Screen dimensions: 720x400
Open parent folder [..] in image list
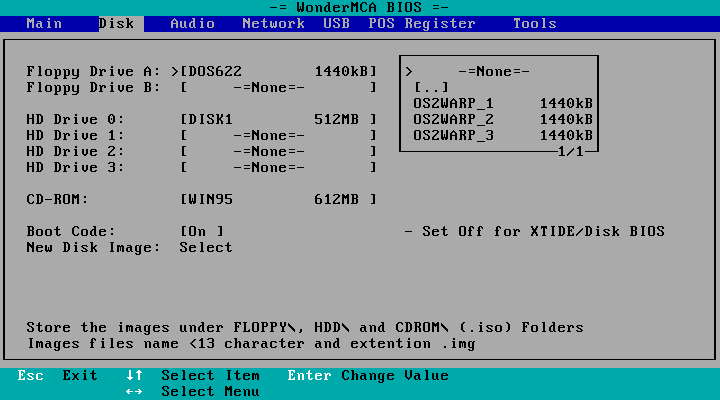pyautogui.click(x=431, y=87)
